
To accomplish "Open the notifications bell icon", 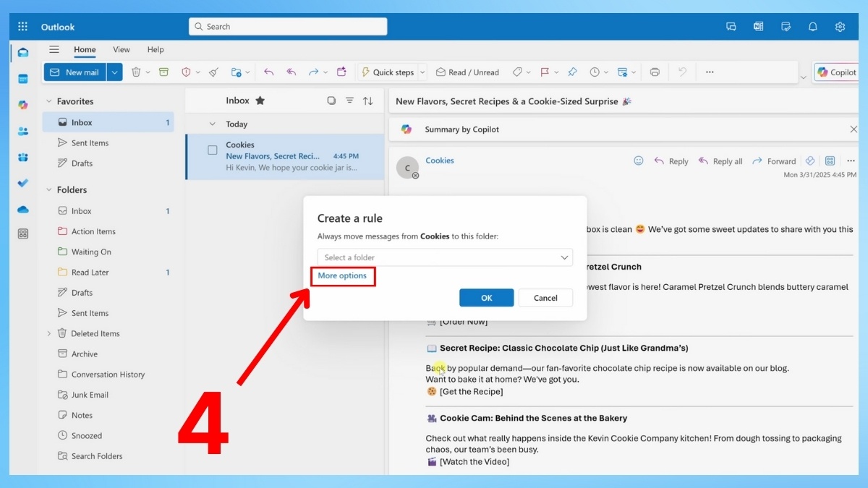I will click(x=812, y=27).
